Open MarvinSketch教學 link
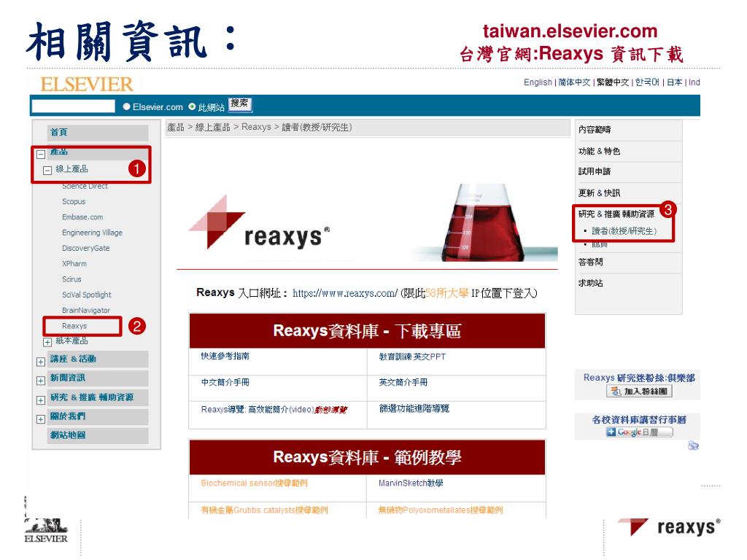Image resolution: width=747 pixels, height=560 pixels. [x=411, y=483]
